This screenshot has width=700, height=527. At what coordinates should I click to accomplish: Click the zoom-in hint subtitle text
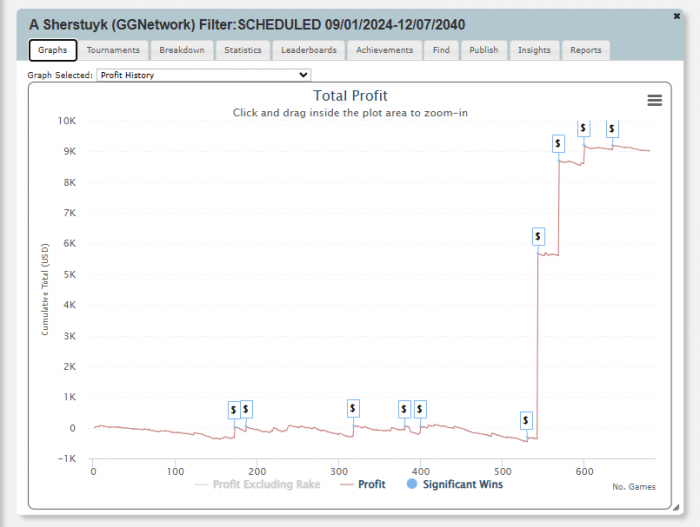[350, 113]
